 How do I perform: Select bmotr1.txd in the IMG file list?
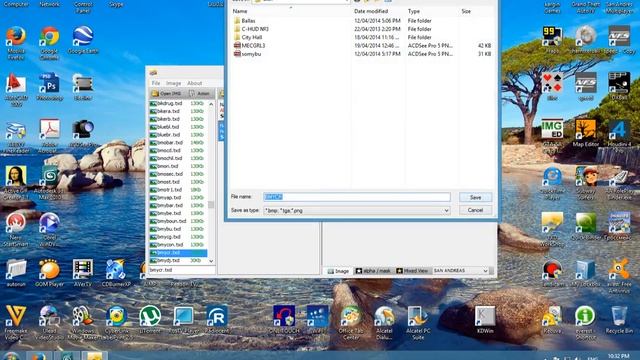(178, 190)
